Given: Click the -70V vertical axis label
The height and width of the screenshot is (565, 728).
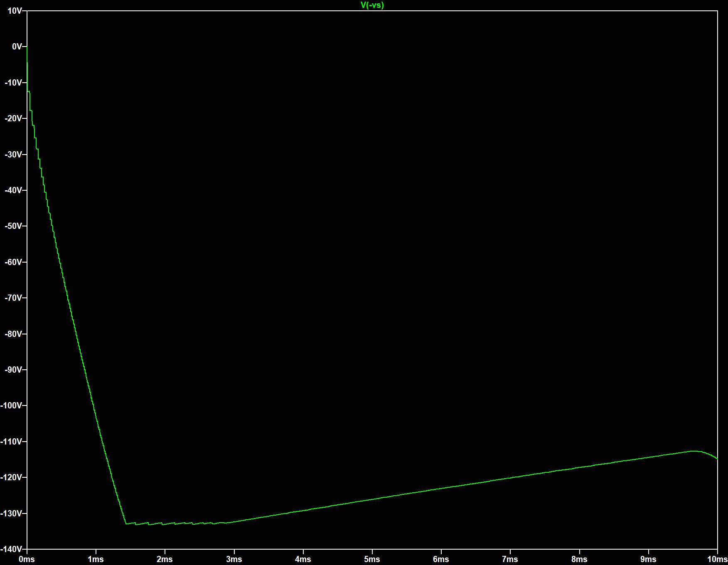Looking at the screenshot, I should (13, 298).
